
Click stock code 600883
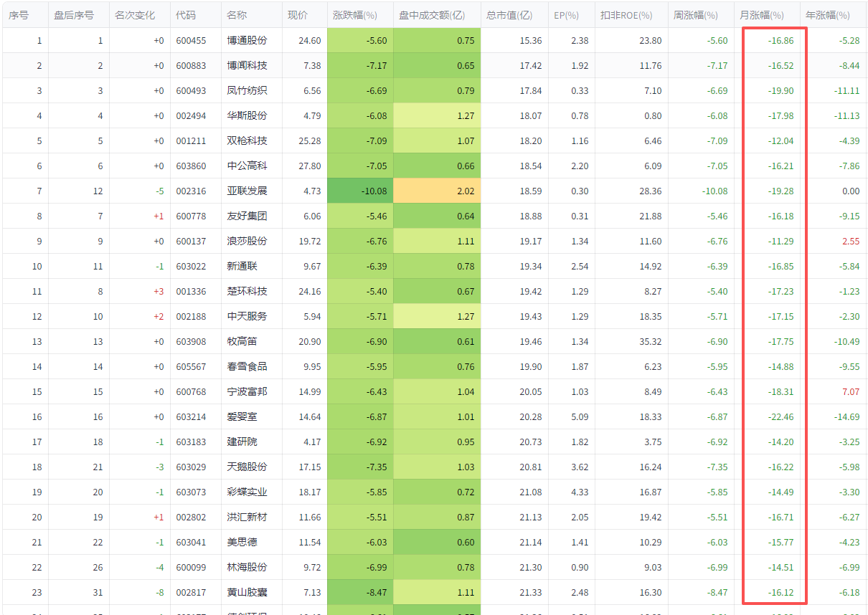(191, 66)
